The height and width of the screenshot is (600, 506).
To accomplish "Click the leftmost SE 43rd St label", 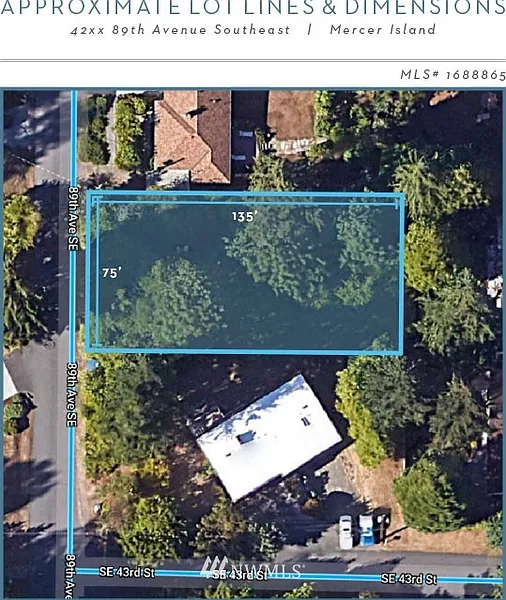I will tap(127, 572).
